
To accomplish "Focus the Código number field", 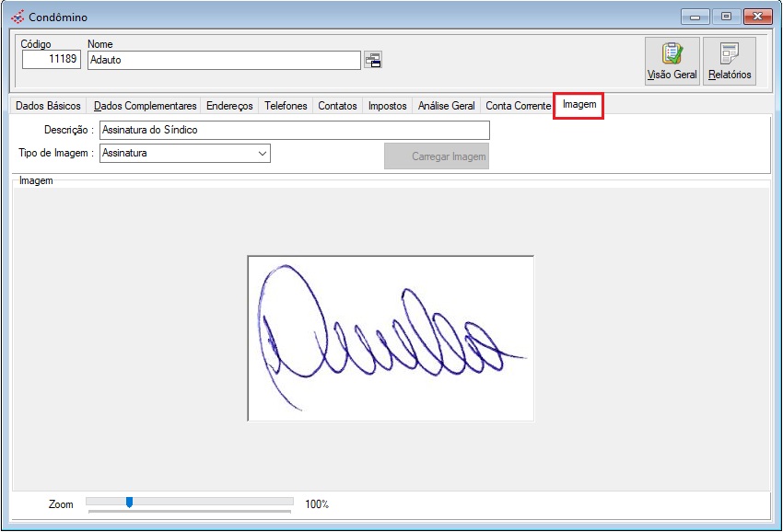I will (52, 60).
